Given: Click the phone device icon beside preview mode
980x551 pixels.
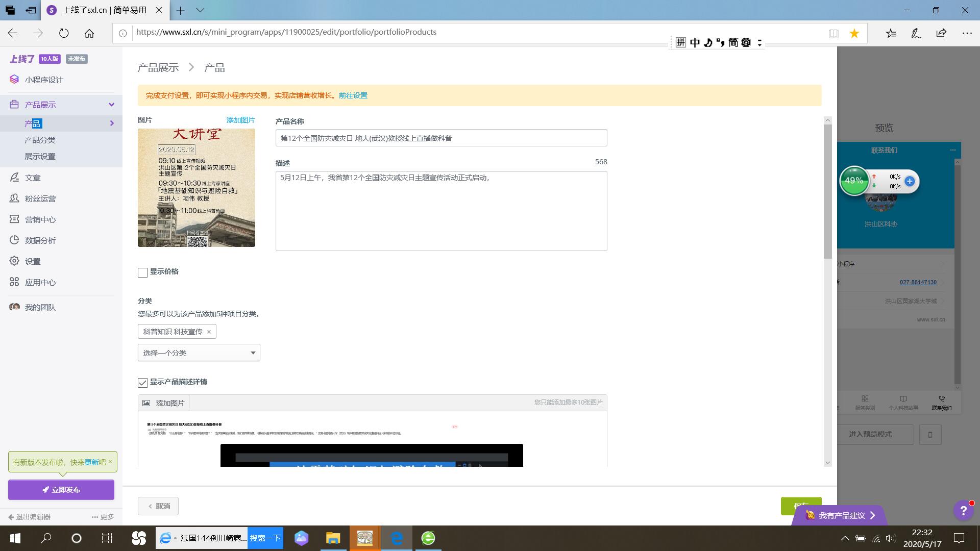Looking at the screenshot, I should pos(930,435).
